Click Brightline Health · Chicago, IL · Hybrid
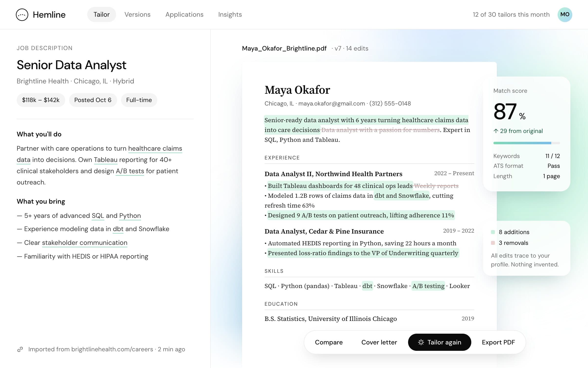Image resolution: width=588 pixels, height=368 pixels. (75, 81)
